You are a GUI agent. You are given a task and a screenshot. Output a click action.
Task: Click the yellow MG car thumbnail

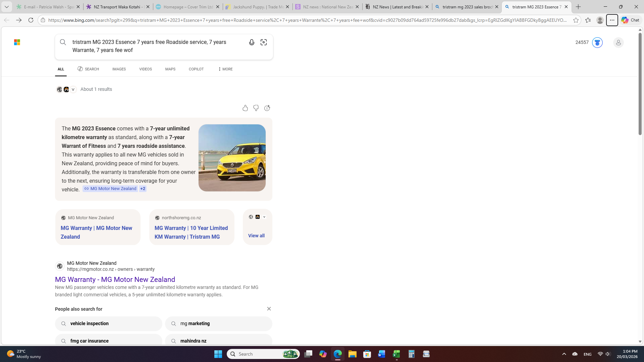coord(232,158)
